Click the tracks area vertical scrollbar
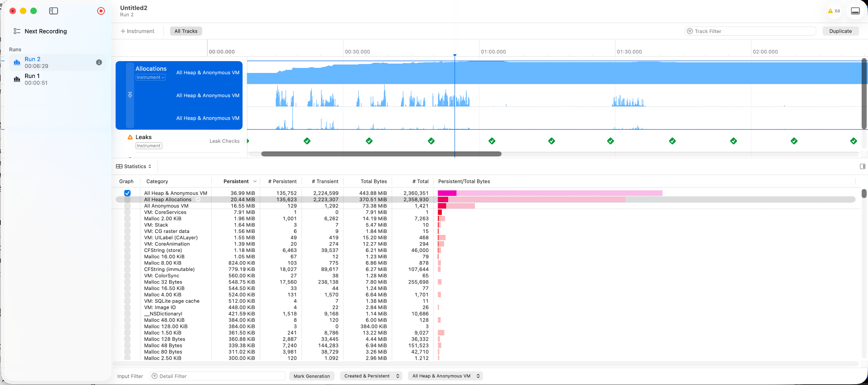The image size is (868, 385). point(864,94)
